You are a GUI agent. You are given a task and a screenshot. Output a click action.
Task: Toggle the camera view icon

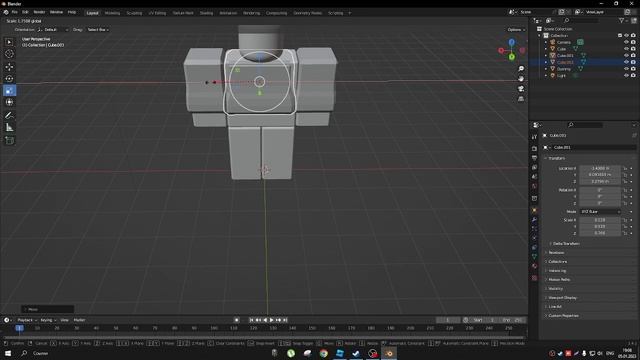click(x=521, y=89)
